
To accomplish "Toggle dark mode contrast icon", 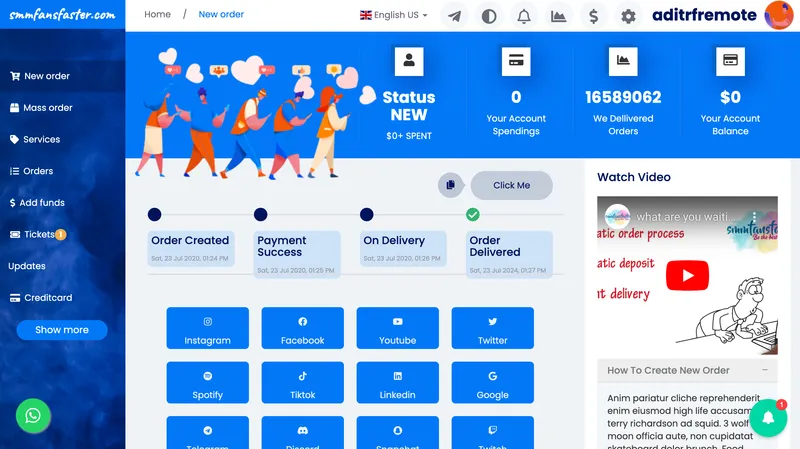I will coord(489,16).
